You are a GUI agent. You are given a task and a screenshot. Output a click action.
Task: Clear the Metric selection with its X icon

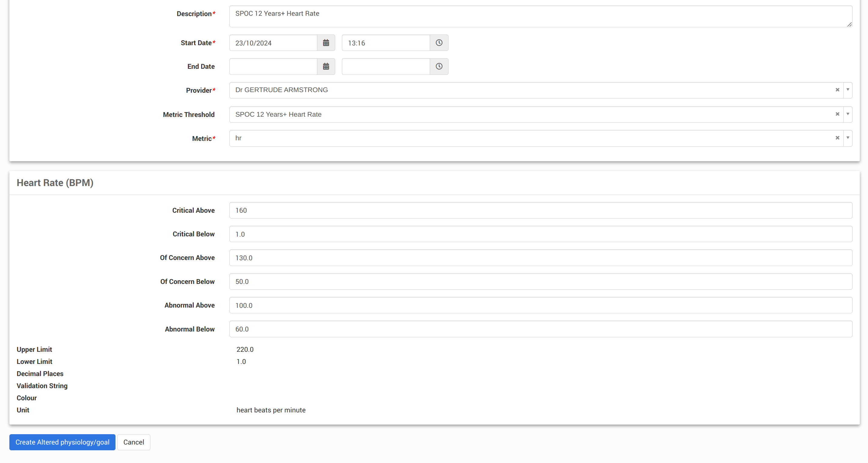[837, 138]
